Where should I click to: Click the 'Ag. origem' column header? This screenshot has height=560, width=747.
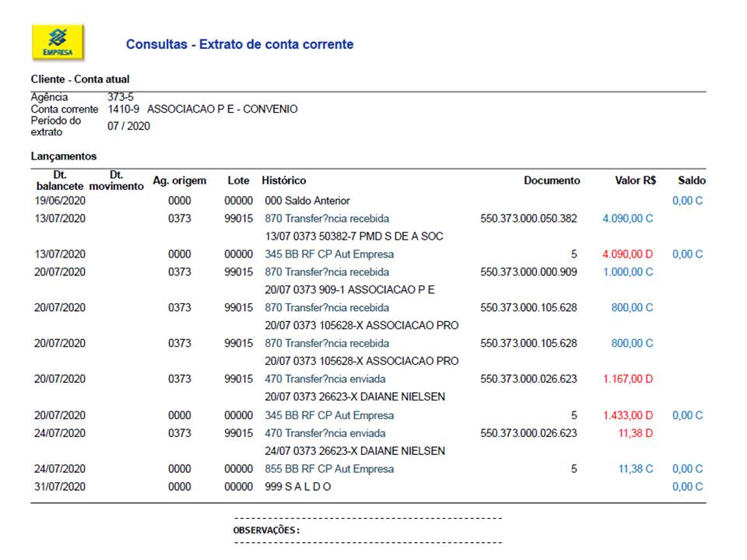tap(180, 180)
